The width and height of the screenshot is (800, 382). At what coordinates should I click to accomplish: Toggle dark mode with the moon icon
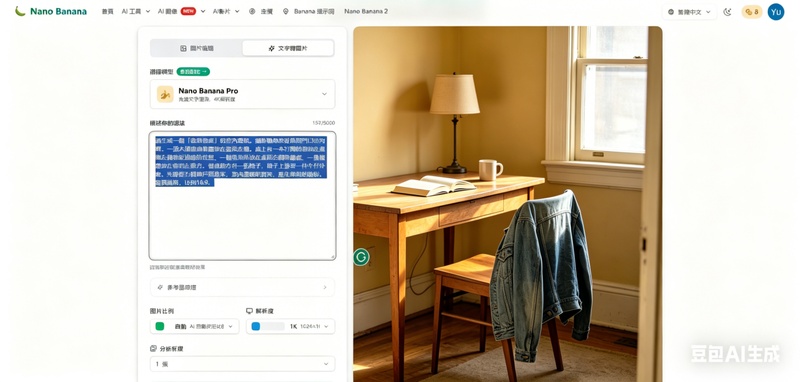728,12
